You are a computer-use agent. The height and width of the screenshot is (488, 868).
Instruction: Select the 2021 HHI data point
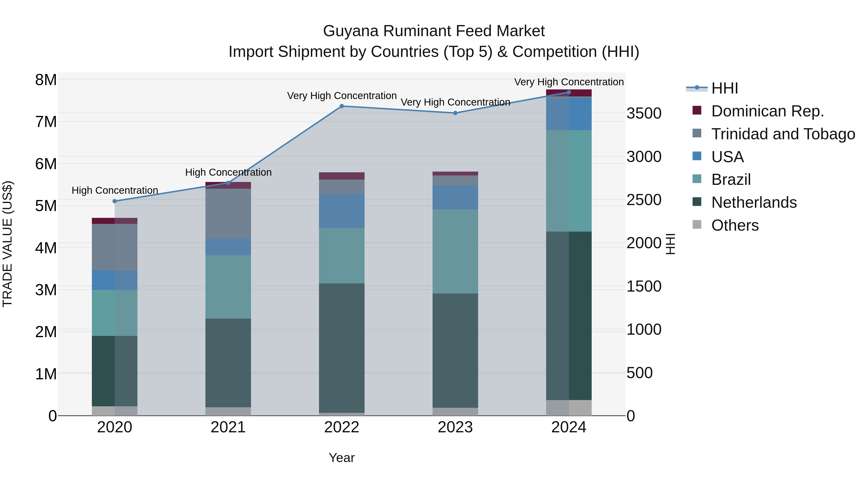[x=228, y=183]
